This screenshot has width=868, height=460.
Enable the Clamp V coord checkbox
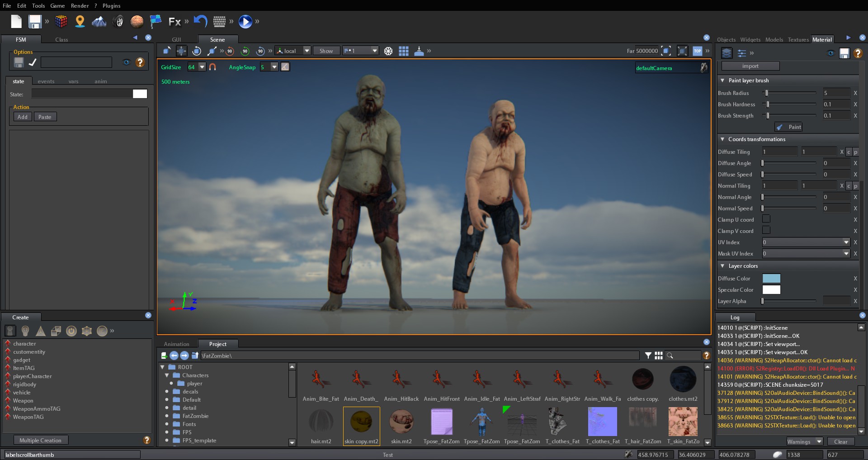(766, 230)
